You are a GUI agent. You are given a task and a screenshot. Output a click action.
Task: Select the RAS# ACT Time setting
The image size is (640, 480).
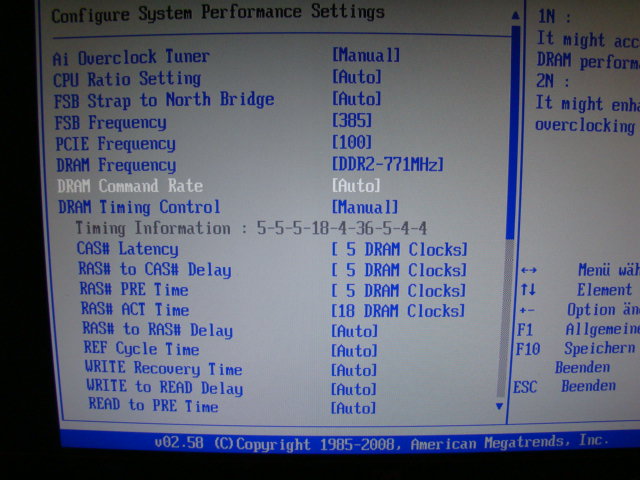135,309
